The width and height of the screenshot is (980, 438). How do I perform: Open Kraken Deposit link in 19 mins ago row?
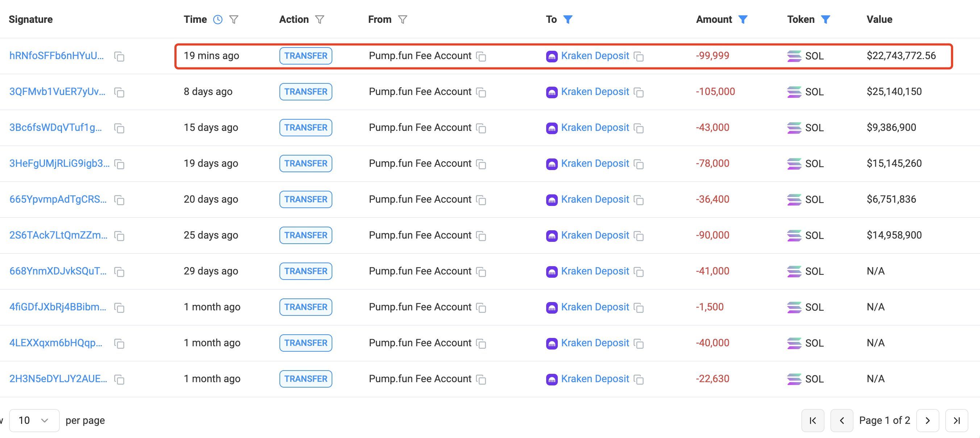click(595, 55)
